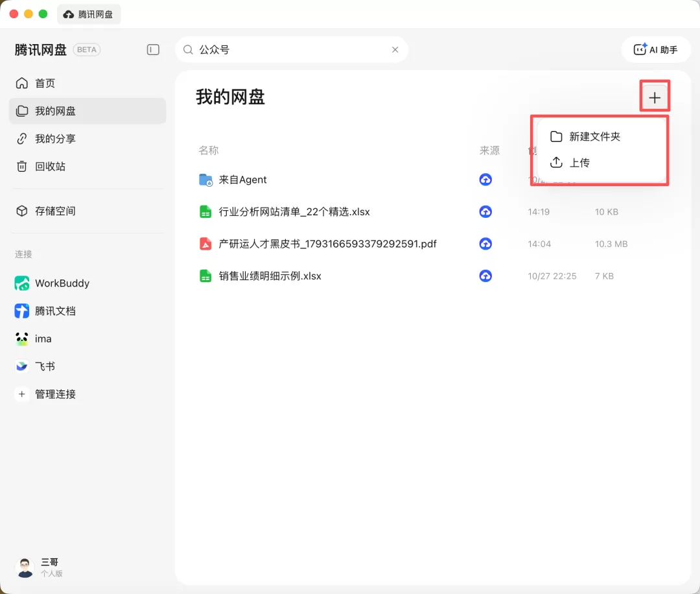Go to 首页 in the sidebar
The image size is (700, 594).
(87, 83)
